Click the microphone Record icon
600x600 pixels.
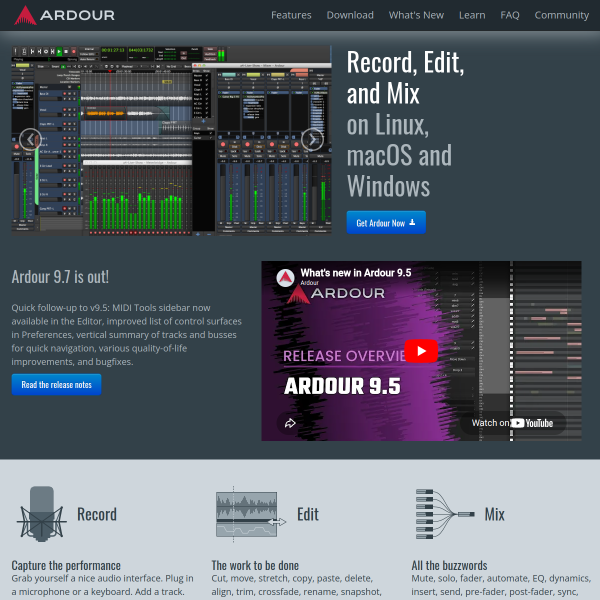click(42, 514)
